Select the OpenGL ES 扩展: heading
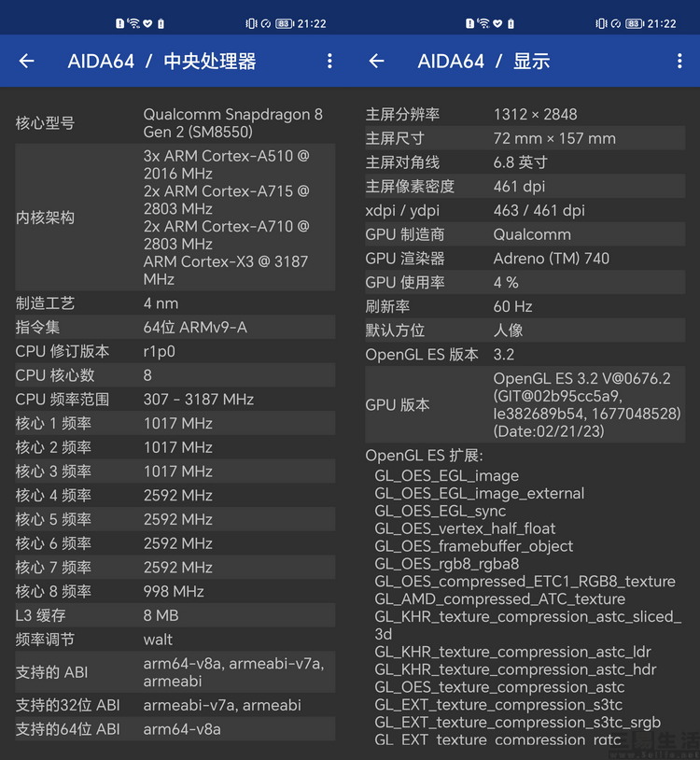Viewport: 700px width, 760px height. [424, 456]
